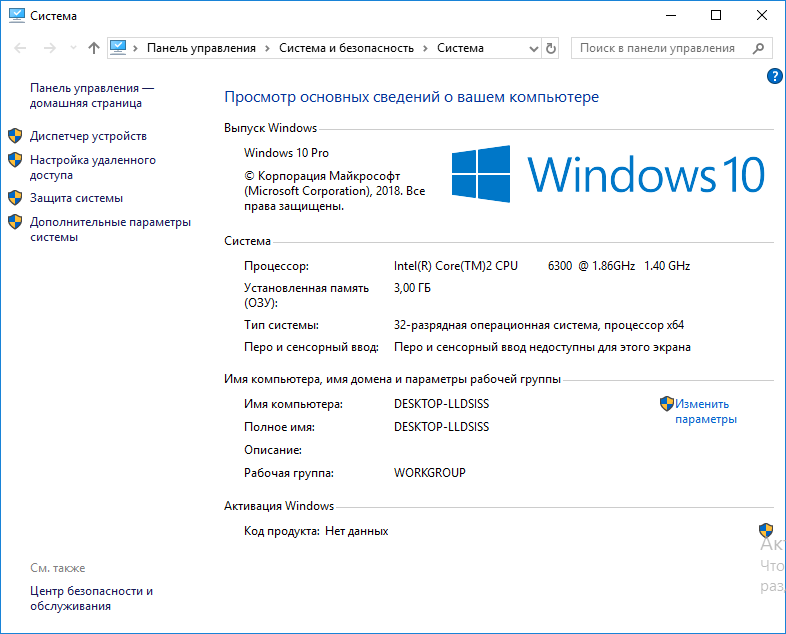Expand chevron before Панель управления breadcrumb

(x=135, y=48)
